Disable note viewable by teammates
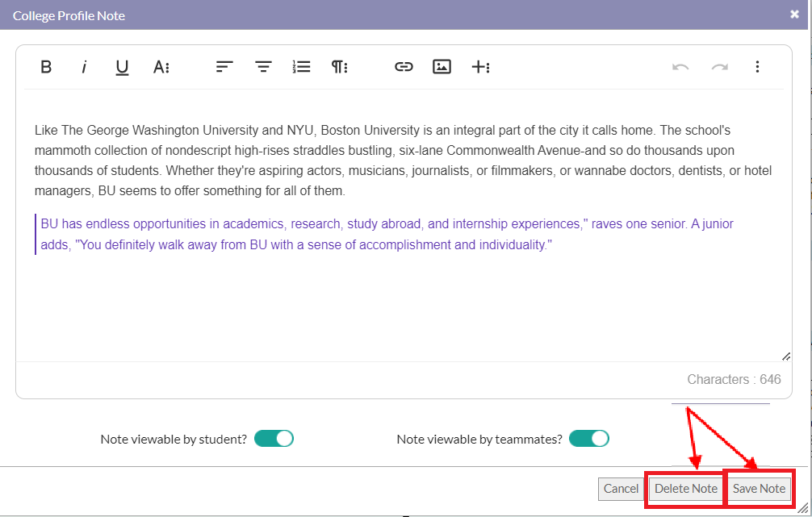Screen dimensions: 812x517 pos(588,438)
